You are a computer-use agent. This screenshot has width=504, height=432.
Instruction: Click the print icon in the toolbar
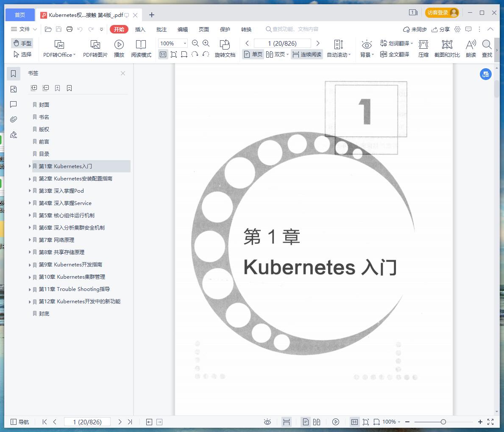tap(70, 29)
